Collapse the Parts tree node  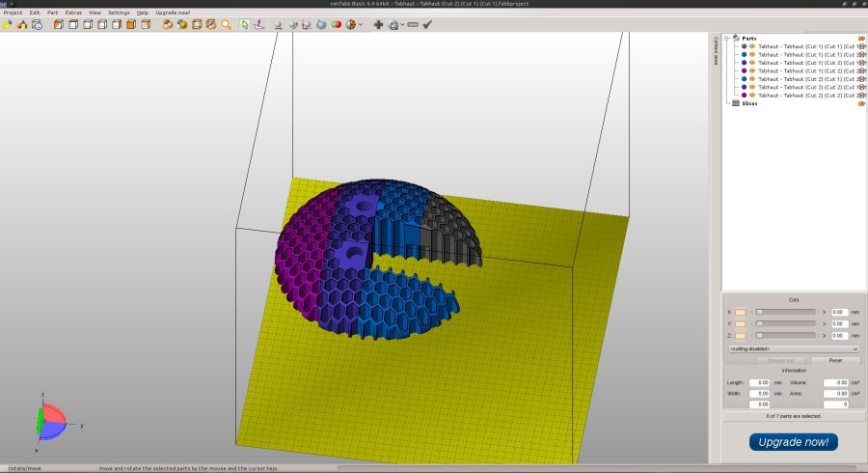[728, 39]
